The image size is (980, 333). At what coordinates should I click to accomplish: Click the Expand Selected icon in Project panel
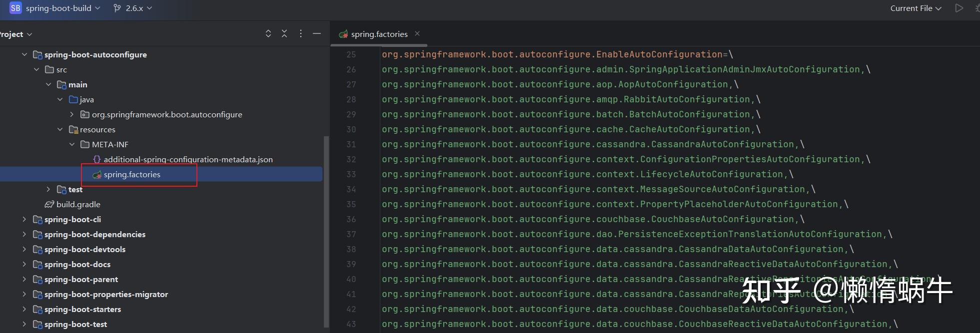tap(268, 34)
